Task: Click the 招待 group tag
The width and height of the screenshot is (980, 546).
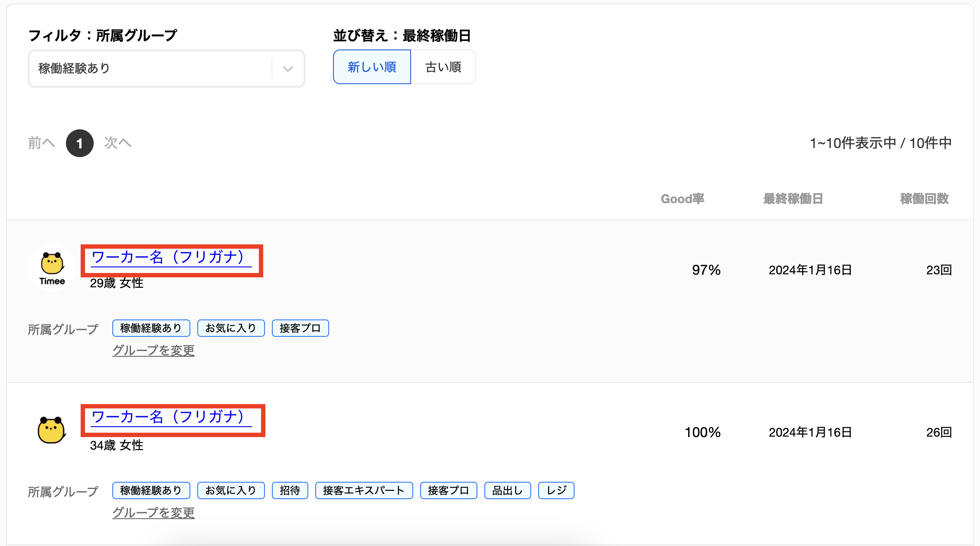Action: pos(290,490)
